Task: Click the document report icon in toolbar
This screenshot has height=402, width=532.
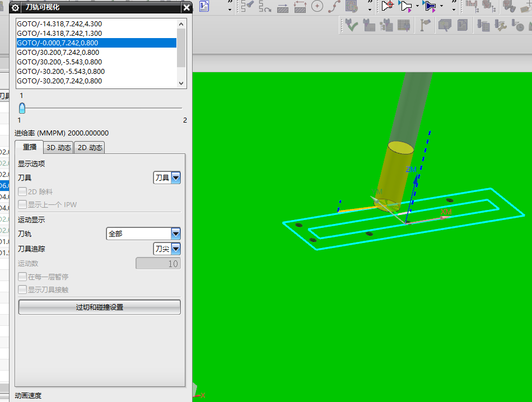Action: pos(204,6)
